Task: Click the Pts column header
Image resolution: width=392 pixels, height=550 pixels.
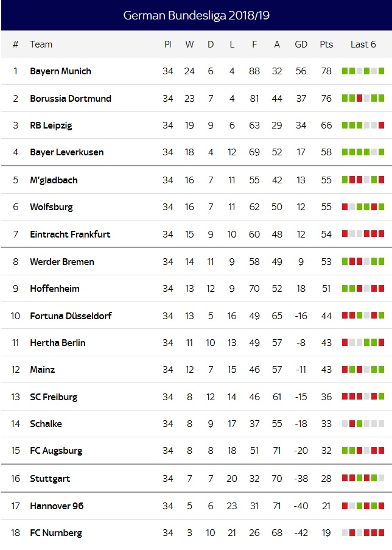Action: coord(326,44)
